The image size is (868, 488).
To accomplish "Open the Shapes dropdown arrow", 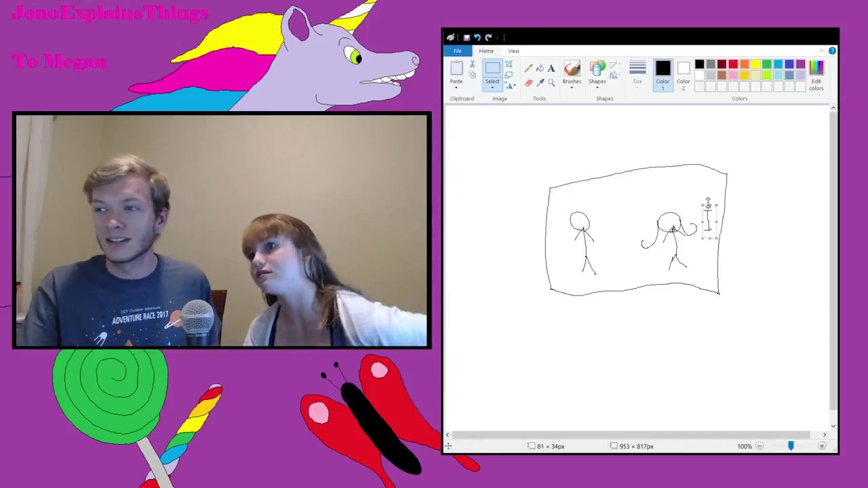I will coord(597,87).
